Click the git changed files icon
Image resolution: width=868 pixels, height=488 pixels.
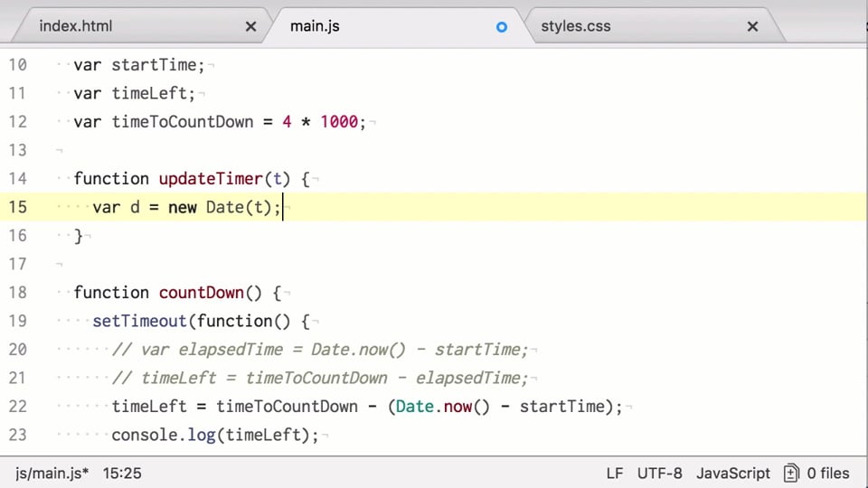pyautogui.click(x=791, y=474)
